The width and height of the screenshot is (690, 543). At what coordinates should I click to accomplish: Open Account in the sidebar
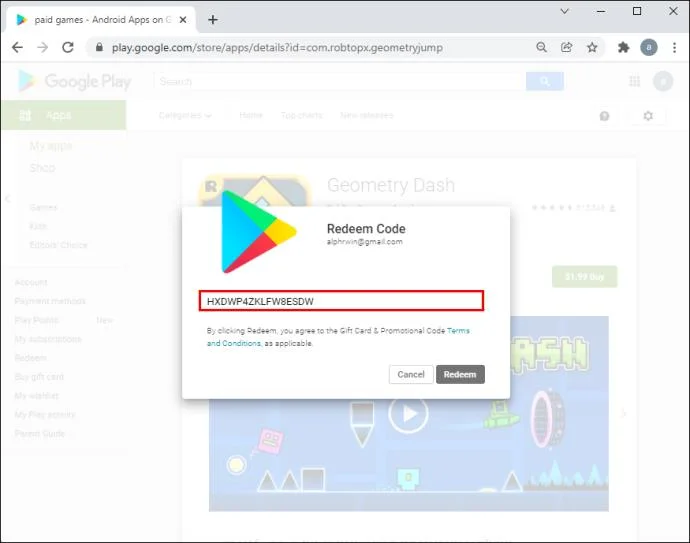click(31, 282)
